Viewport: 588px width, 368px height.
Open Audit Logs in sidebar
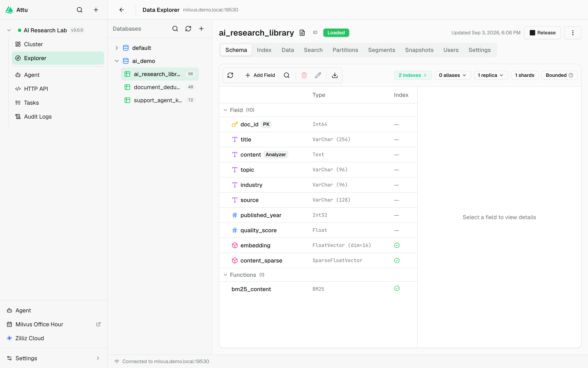58,117
